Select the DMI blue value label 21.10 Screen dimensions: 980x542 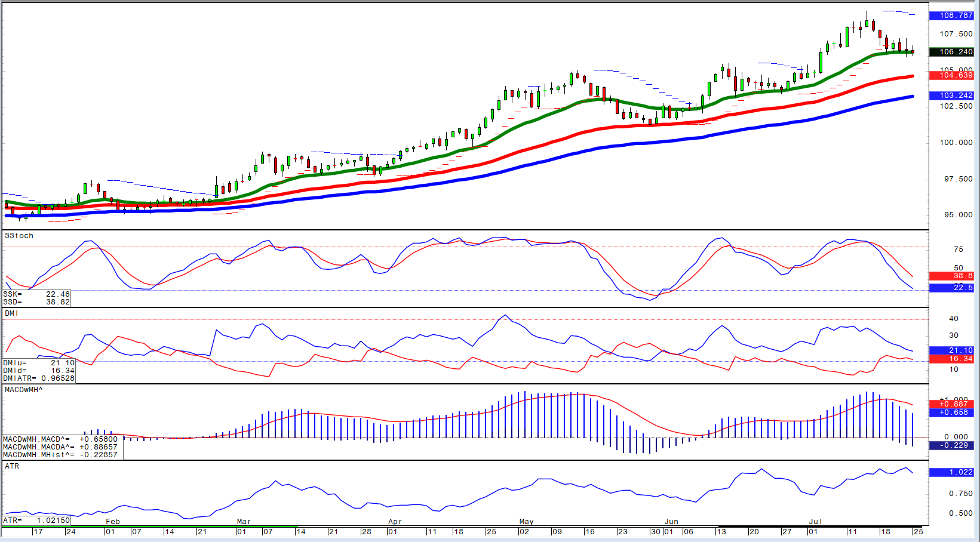click(952, 350)
